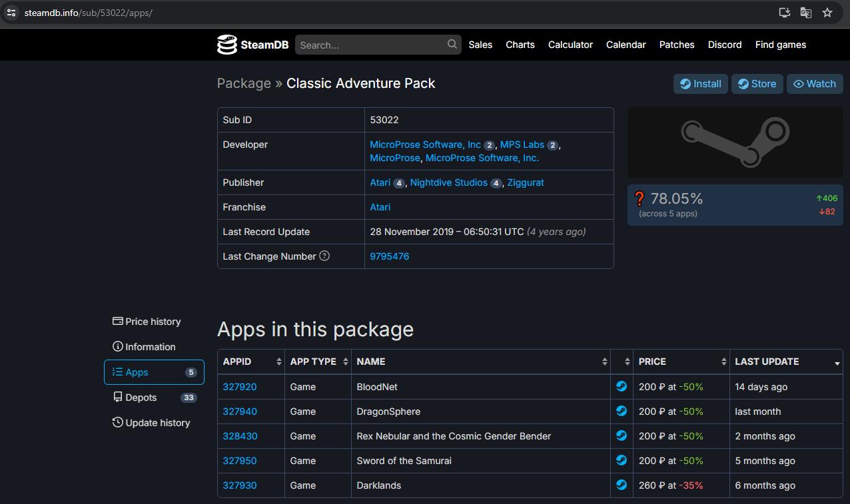Select the Apps tab

pos(154,372)
